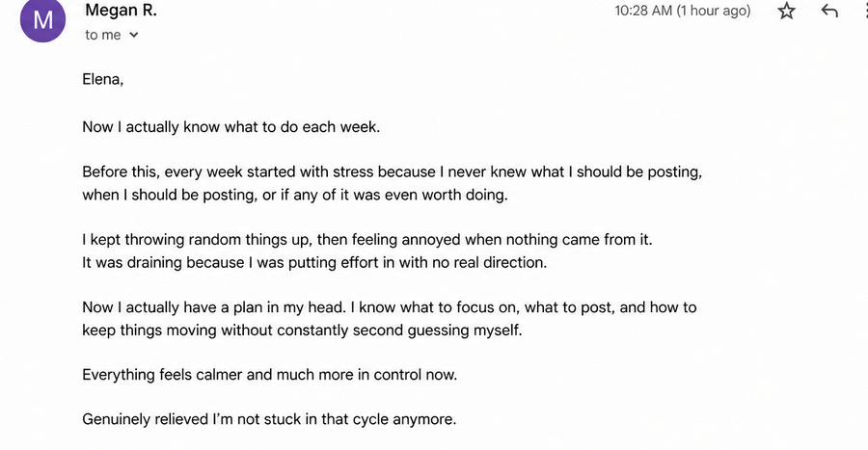This screenshot has height=450, width=868.
Task: Click the line starting 'Before this, every week'
Action: point(392,172)
